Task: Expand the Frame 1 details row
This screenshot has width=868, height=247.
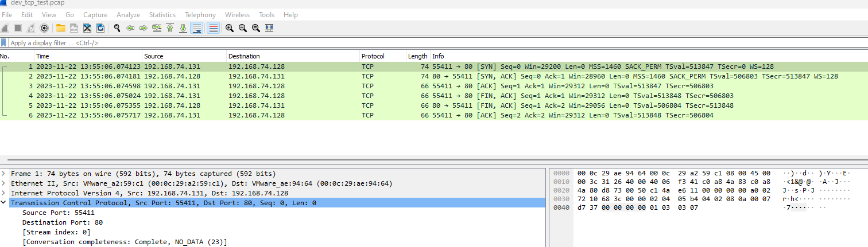Action: point(5,174)
